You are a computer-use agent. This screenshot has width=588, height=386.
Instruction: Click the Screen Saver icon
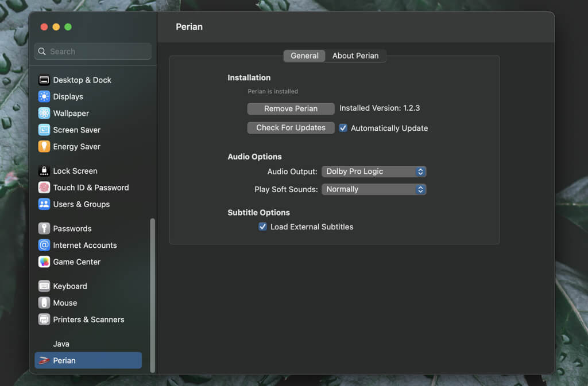point(44,130)
